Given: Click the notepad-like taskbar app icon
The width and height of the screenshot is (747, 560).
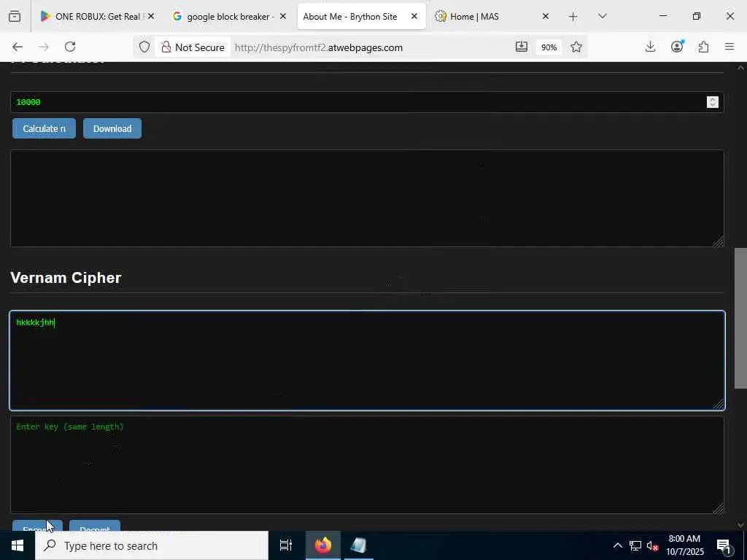Looking at the screenshot, I should tap(358, 545).
